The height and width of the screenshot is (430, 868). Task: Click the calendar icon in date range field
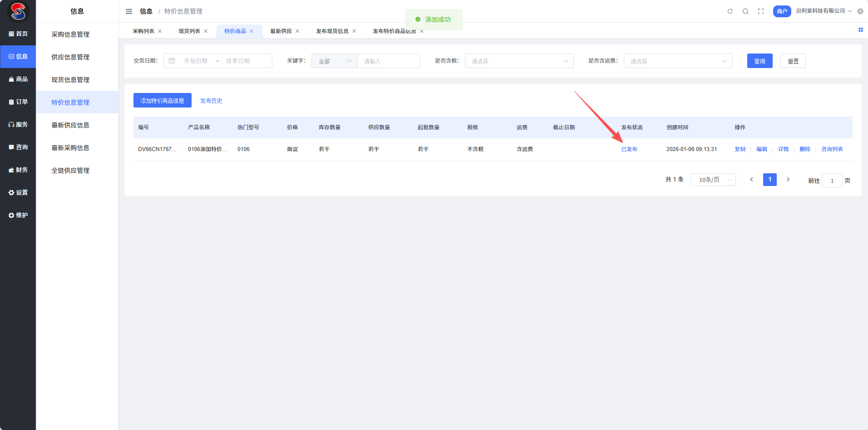172,61
